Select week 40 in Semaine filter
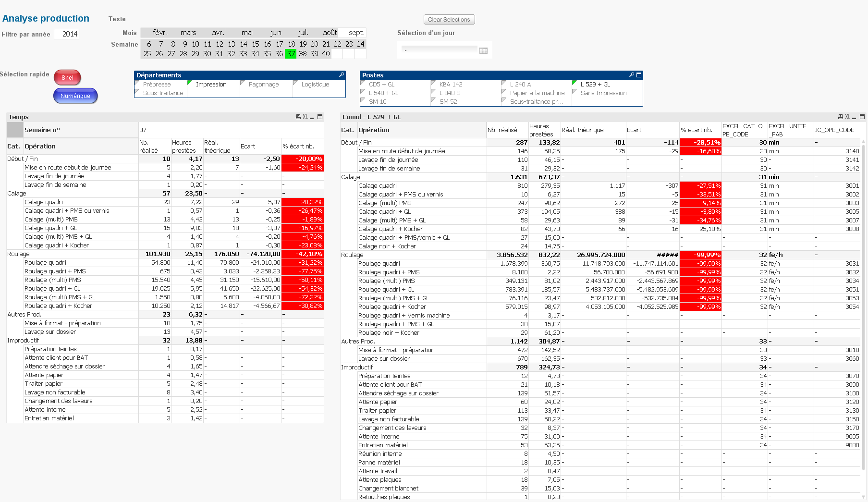Image resolution: width=868 pixels, height=502 pixels. (x=326, y=54)
